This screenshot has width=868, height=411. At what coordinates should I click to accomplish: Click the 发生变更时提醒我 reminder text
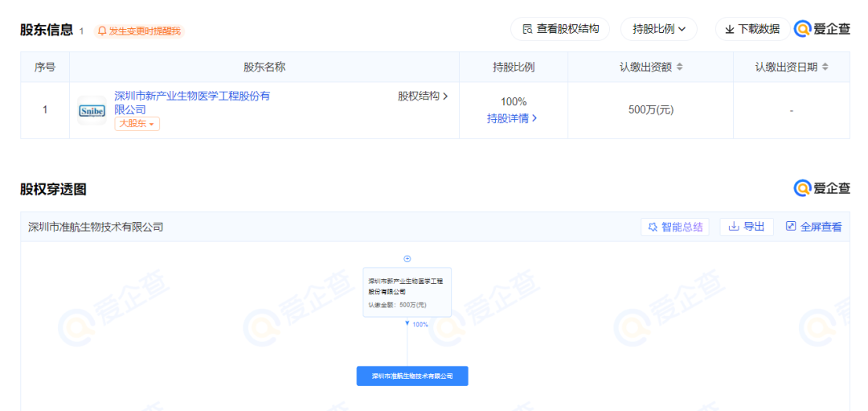(x=145, y=31)
